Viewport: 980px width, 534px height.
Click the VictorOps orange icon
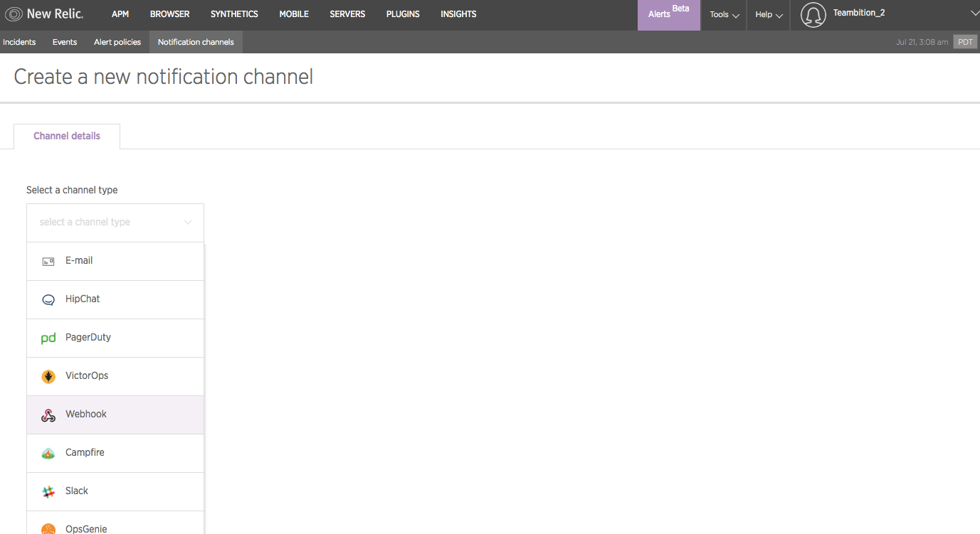click(48, 376)
